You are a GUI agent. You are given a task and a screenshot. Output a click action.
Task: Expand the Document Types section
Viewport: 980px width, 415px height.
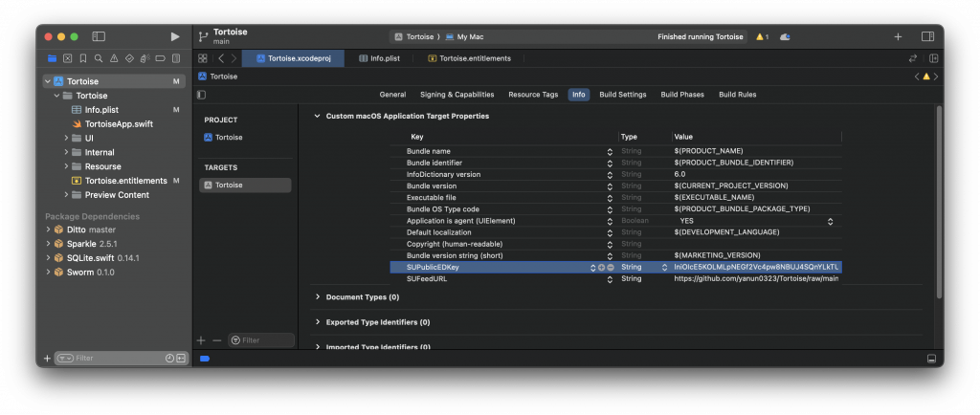coord(318,297)
